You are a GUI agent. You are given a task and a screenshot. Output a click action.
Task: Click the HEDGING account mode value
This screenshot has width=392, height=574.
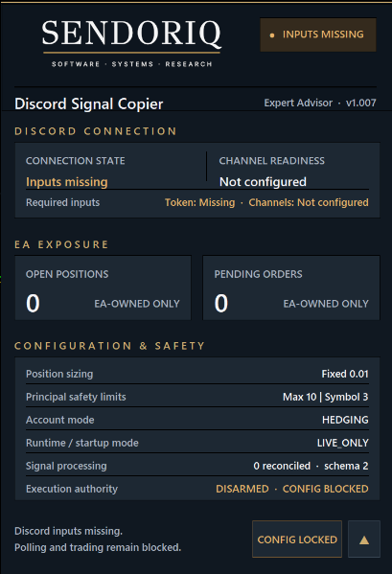[x=345, y=420]
